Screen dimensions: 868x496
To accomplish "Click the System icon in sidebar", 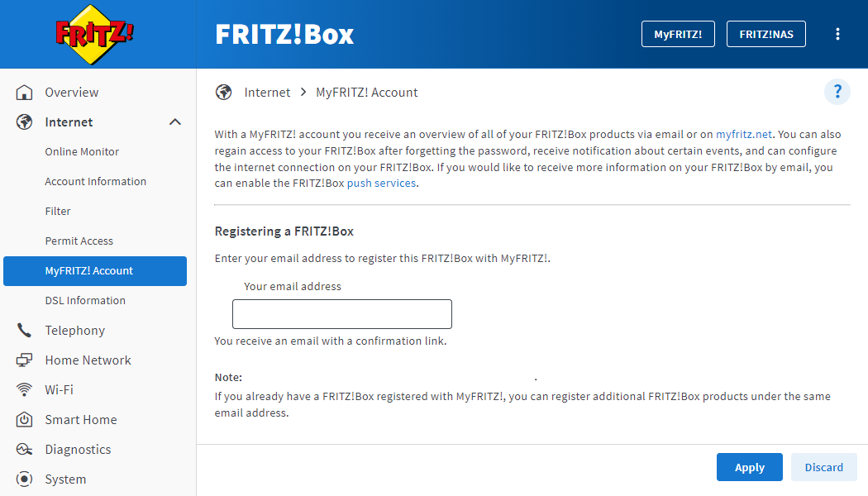I will pos(25,479).
